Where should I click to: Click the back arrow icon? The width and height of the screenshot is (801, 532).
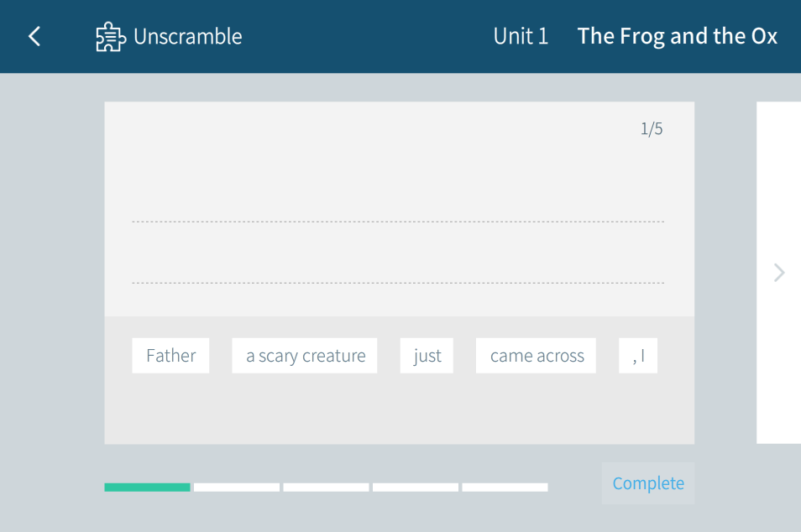tap(34, 36)
